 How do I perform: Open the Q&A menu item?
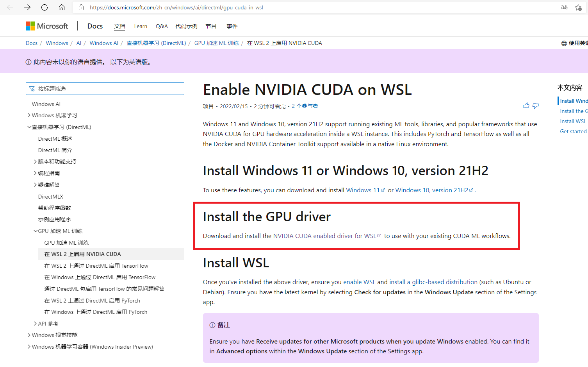pos(162,26)
